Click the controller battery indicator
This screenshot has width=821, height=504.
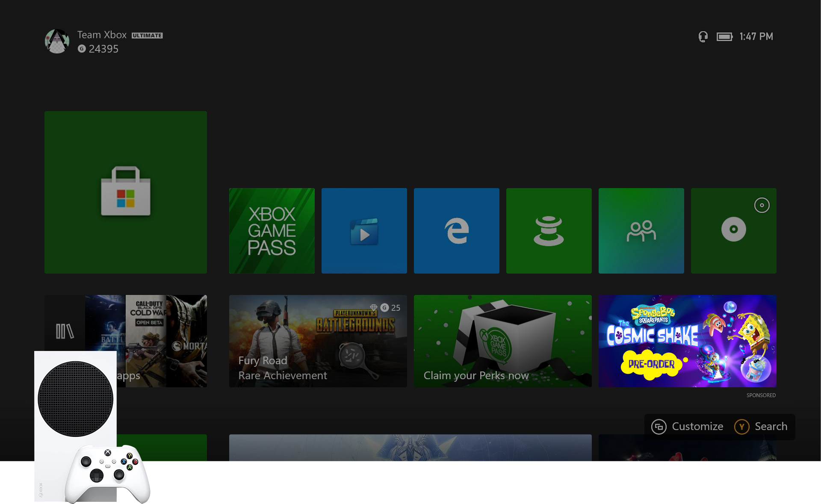pos(724,37)
